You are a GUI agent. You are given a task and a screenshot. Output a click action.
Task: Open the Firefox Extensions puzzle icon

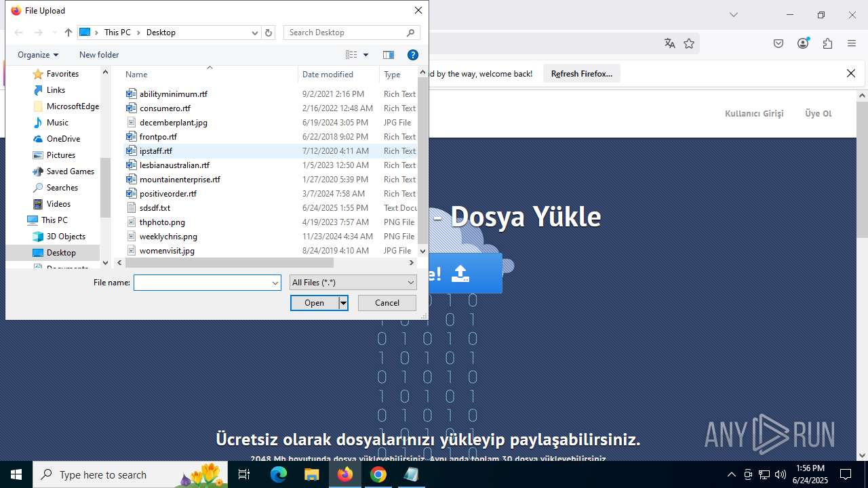827,43
